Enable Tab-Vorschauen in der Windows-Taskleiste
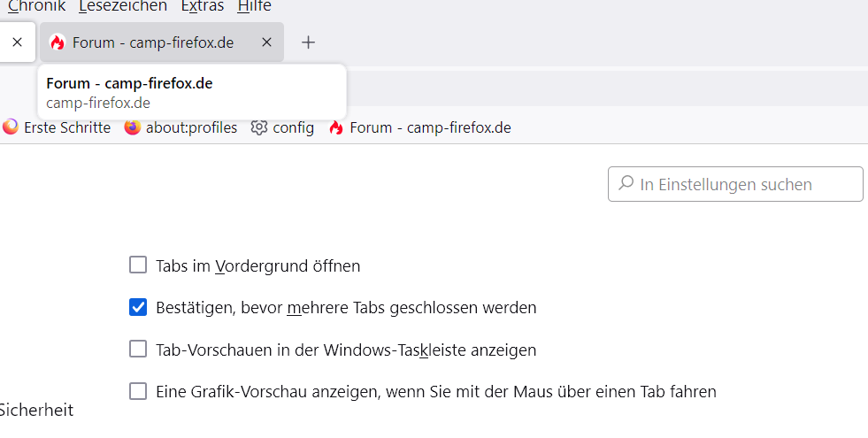This screenshot has width=868, height=438. [138, 350]
